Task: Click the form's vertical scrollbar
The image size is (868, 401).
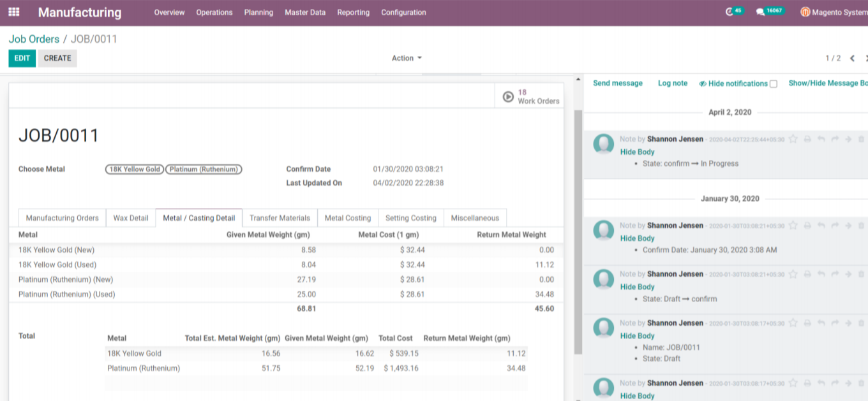Action: coord(578,231)
